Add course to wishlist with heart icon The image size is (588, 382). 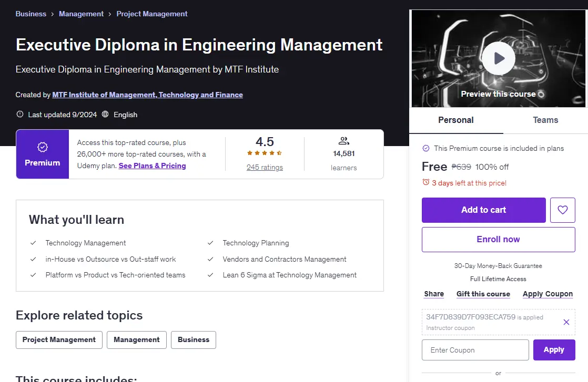pos(563,210)
